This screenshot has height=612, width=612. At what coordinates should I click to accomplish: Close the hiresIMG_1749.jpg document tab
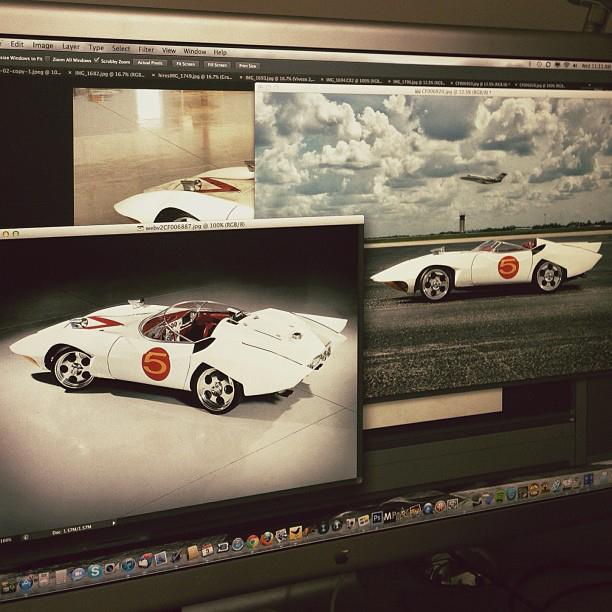click(x=153, y=75)
